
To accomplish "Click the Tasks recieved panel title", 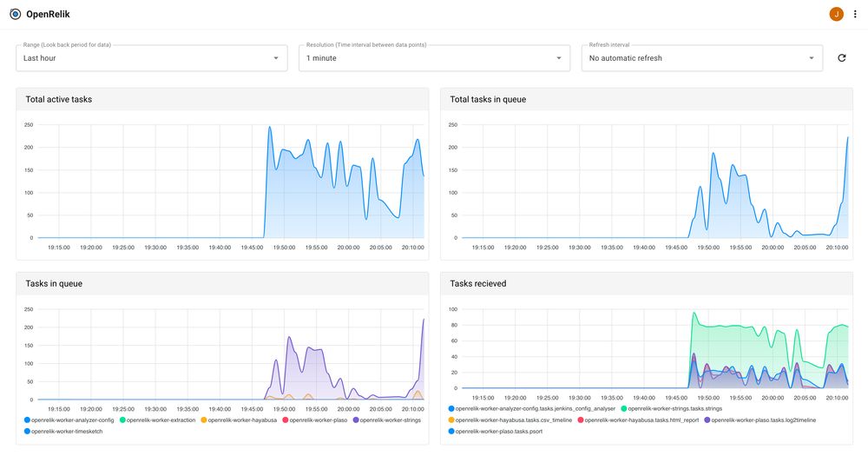I will point(477,283).
